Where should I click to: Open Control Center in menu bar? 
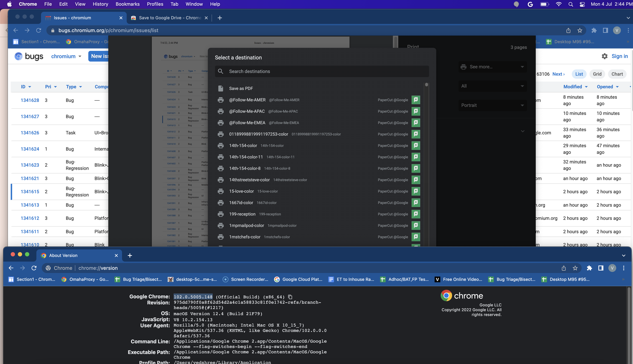pos(582,4)
